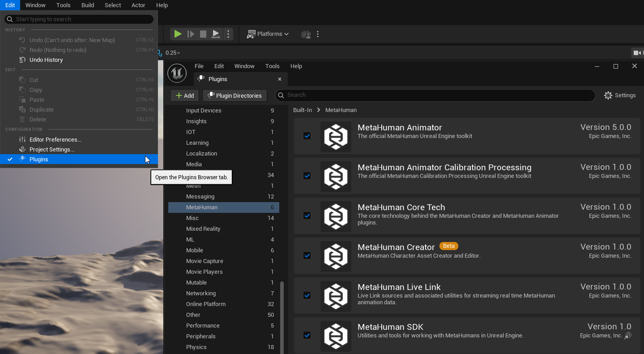Image resolution: width=644 pixels, height=354 pixels.
Task: Click the Add plugin button
Action: click(184, 95)
